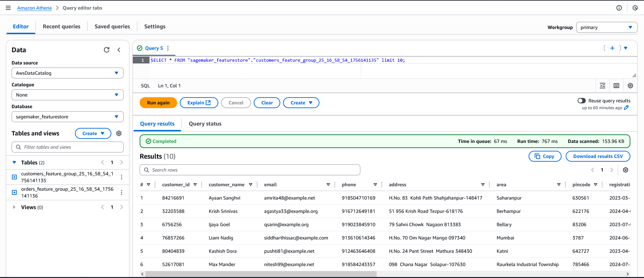Go to next results page
644x278 pixels.
pyautogui.click(x=612, y=170)
